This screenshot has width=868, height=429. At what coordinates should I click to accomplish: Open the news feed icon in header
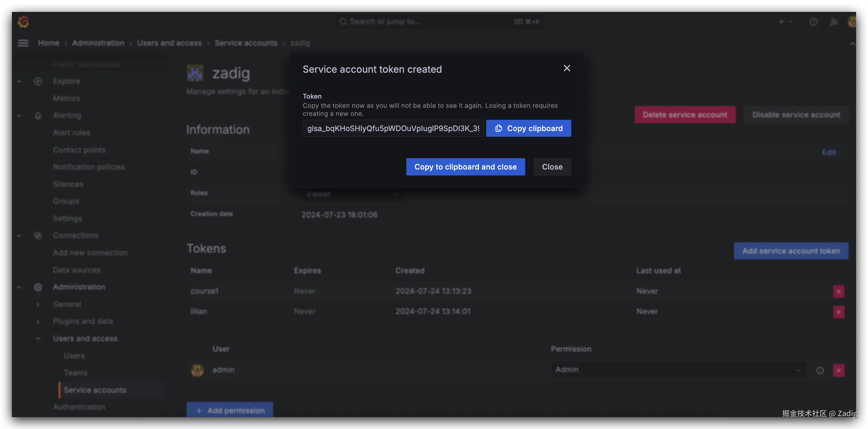(834, 22)
